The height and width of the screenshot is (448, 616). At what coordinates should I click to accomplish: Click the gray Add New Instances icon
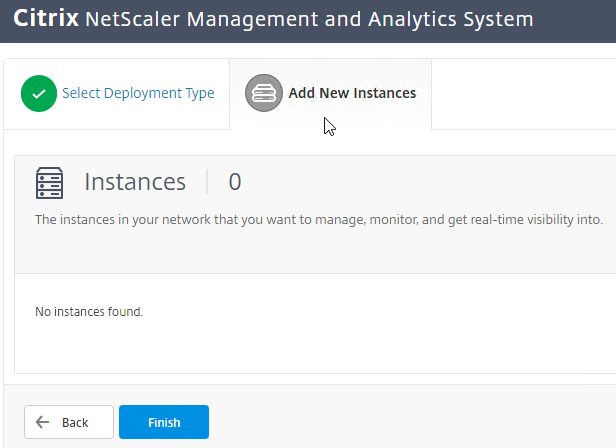(x=264, y=93)
